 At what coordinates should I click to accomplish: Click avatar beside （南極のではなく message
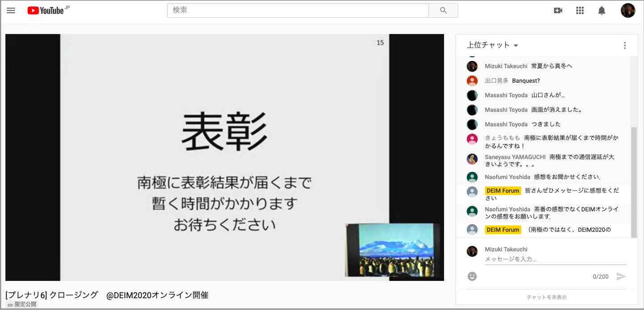[472, 229]
